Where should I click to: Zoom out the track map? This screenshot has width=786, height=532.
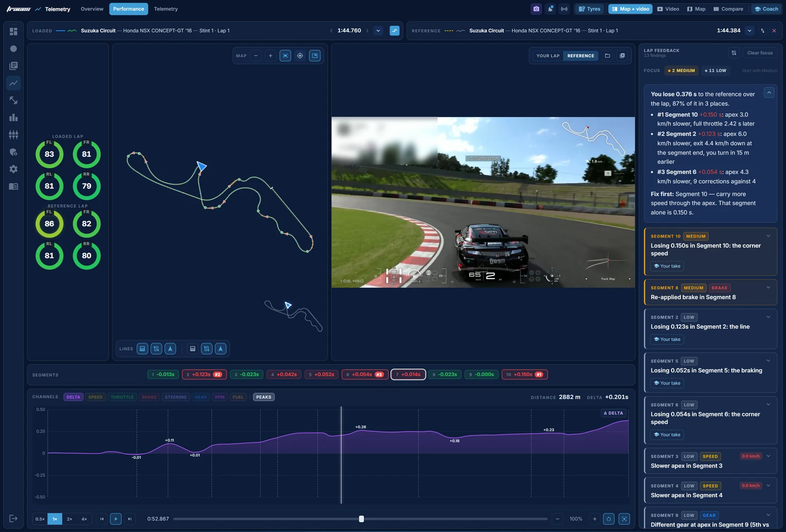(255, 56)
